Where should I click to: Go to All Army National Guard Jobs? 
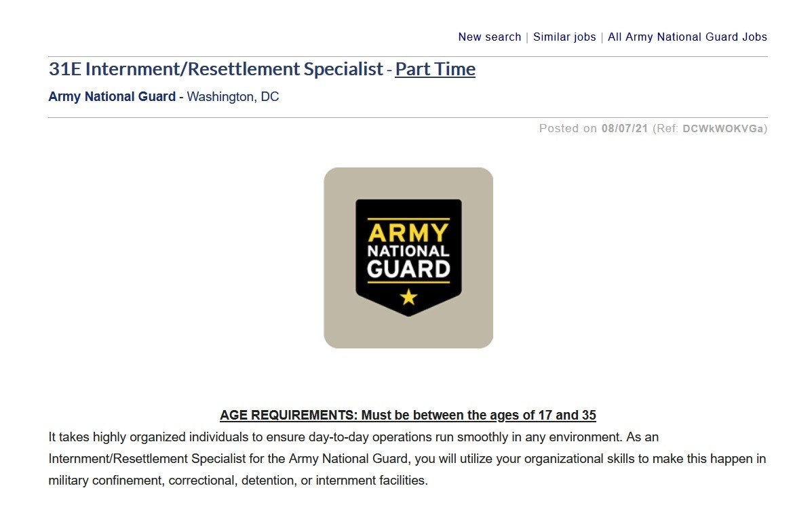pyautogui.click(x=687, y=37)
